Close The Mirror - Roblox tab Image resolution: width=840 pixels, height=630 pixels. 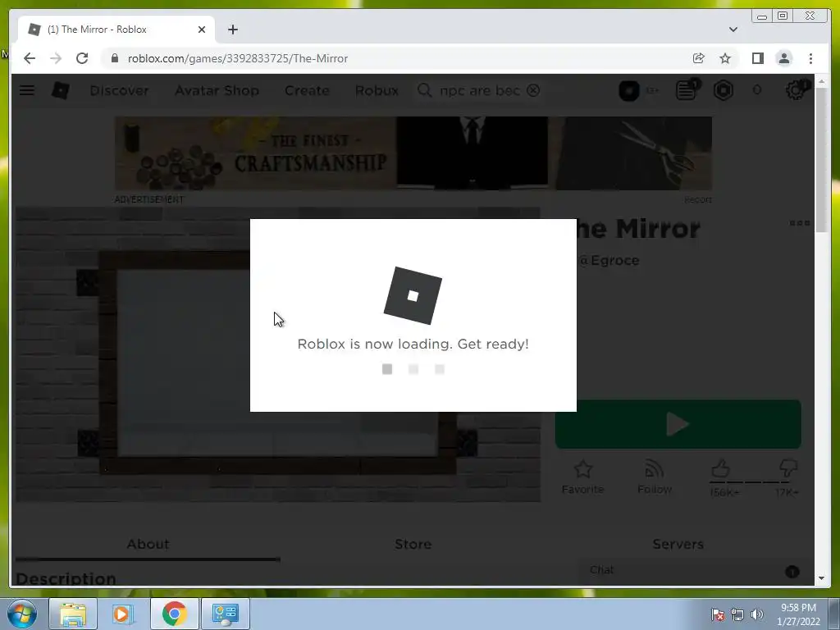202,30
